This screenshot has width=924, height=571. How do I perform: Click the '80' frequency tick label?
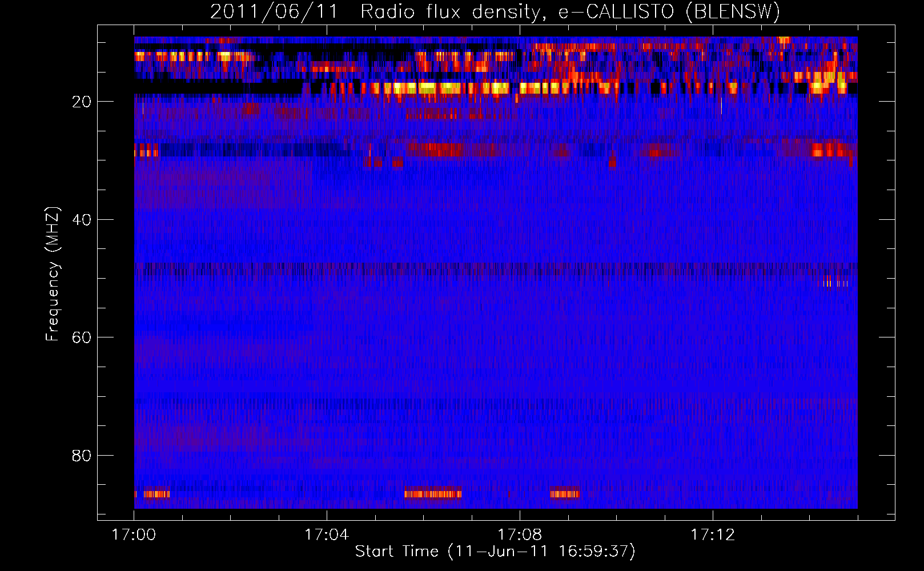tap(82, 456)
